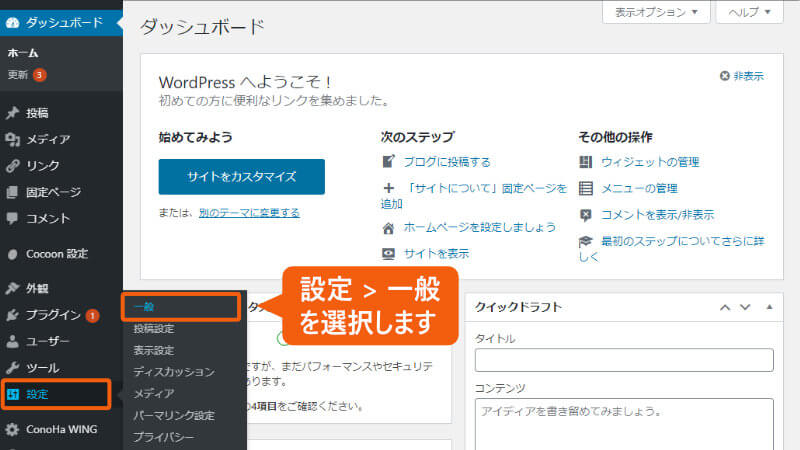Open ホームページを設定しましょう link
Image resolution: width=800 pixels, height=450 pixels.
(480, 228)
